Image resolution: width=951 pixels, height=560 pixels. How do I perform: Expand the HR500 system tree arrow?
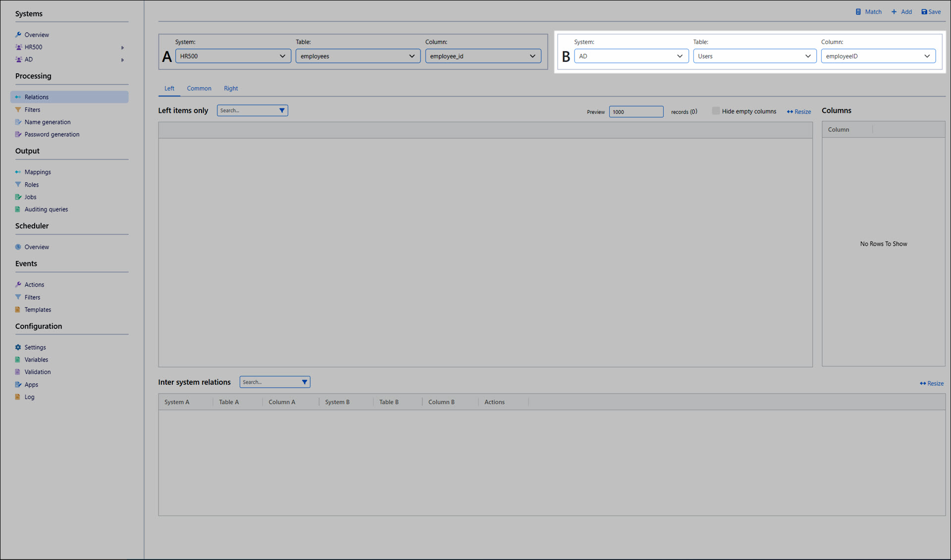tap(122, 48)
